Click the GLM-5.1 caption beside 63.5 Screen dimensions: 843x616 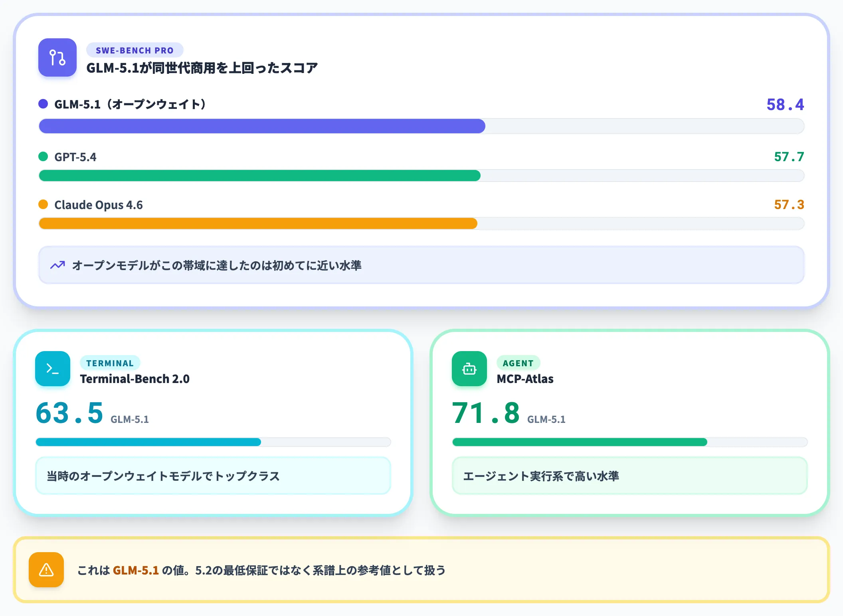(x=130, y=419)
